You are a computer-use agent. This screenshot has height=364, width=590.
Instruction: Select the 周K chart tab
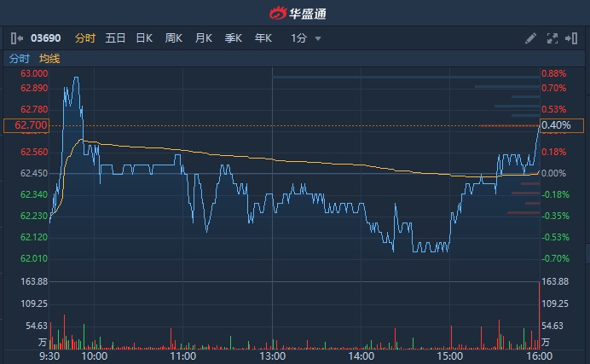pyautogui.click(x=174, y=38)
